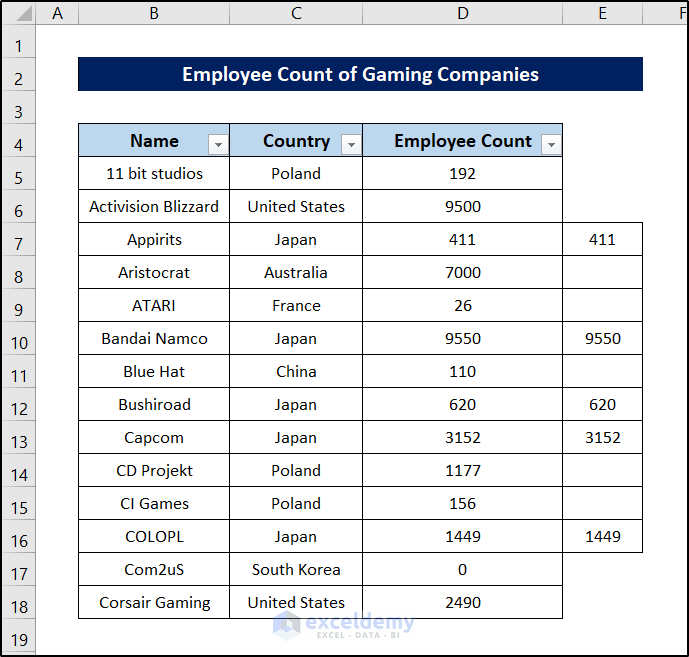689x657 pixels.
Task: Select the Corsair Gaming cell
Action: tap(154, 602)
